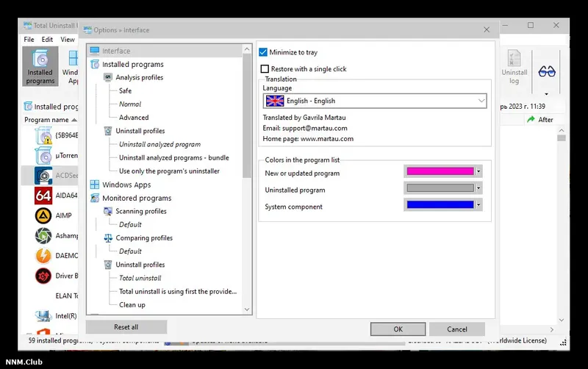Open System component color dropdown arrow
The height and width of the screenshot is (369, 588).
click(x=478, y=204)
